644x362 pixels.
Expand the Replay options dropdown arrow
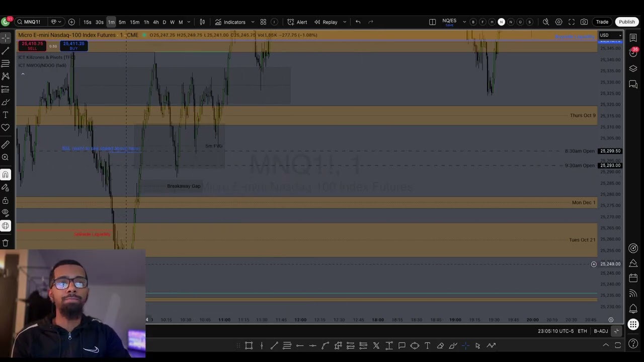tap(345, 22)
